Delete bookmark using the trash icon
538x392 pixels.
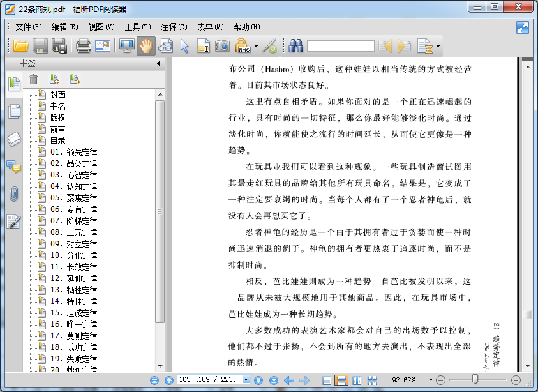point(33,80)
